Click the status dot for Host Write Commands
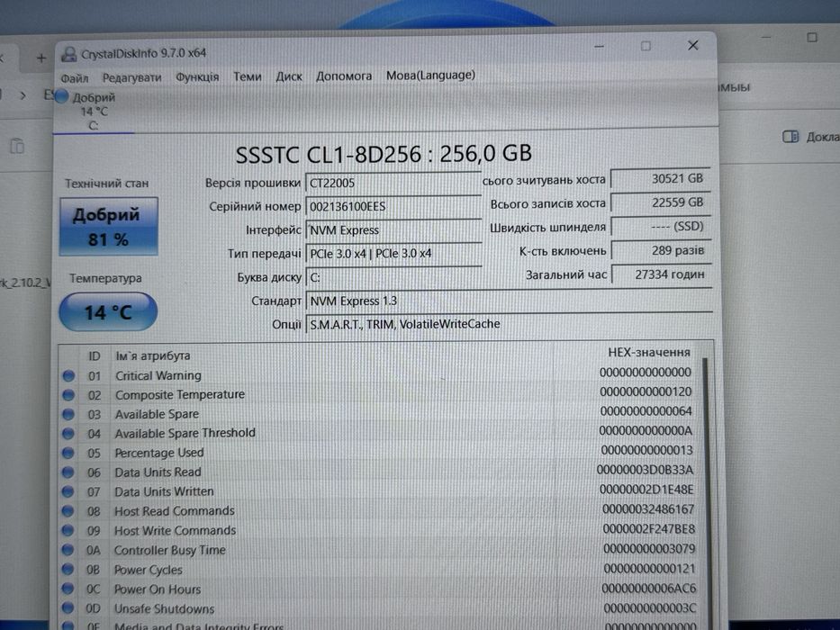 [68, 531]
